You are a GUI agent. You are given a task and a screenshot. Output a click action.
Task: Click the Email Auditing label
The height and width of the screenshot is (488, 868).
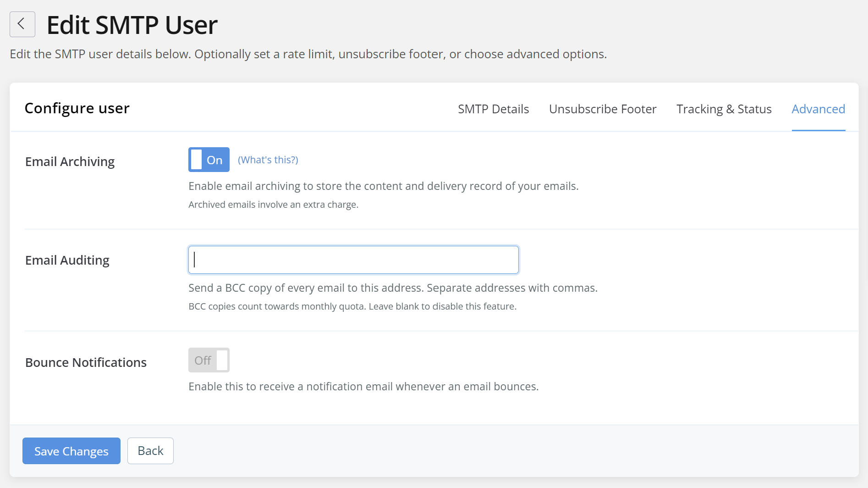tap(67, 260)
